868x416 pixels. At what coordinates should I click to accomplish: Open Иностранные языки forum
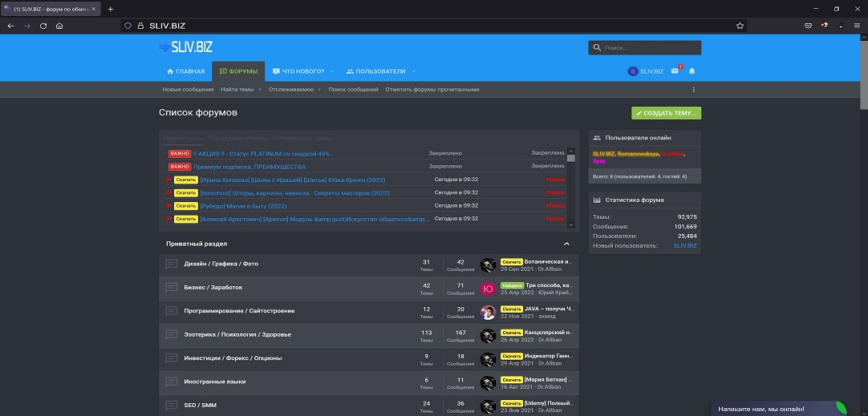coord(215,382)
